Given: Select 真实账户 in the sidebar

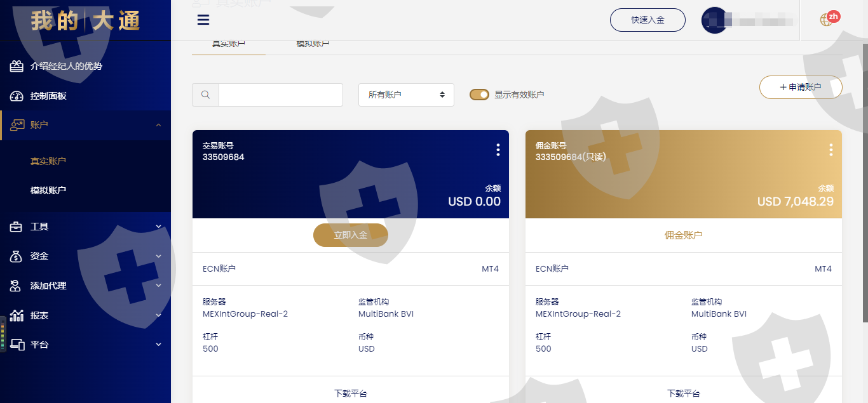Looking at the screenshot, I should pos(48,161).
